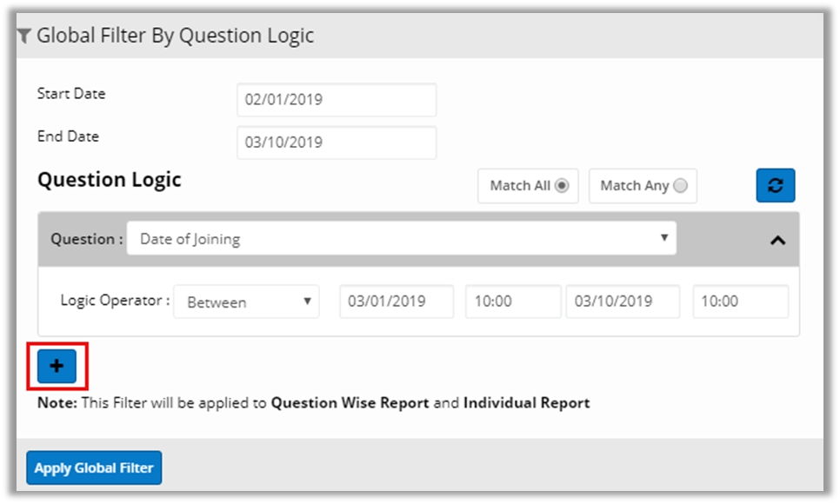Click the Between range end date field

(x=623, y=302)
